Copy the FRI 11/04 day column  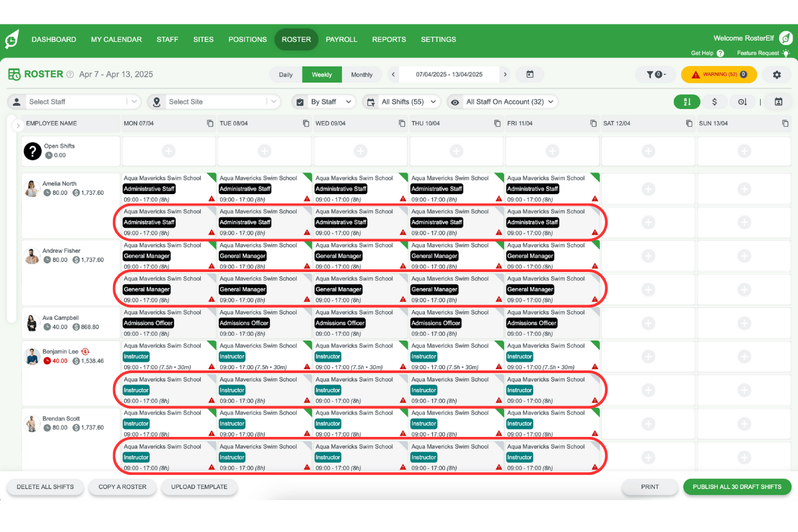pyautogui.click(x=593, y=124)
